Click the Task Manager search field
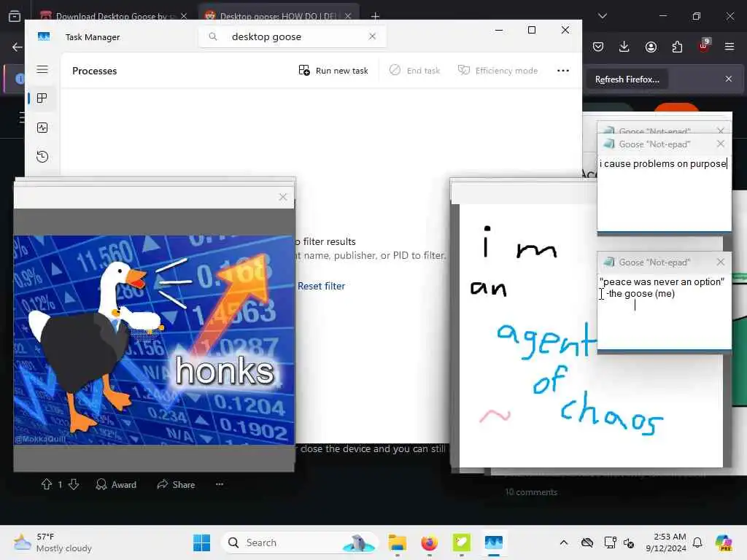 coord(292,36)
